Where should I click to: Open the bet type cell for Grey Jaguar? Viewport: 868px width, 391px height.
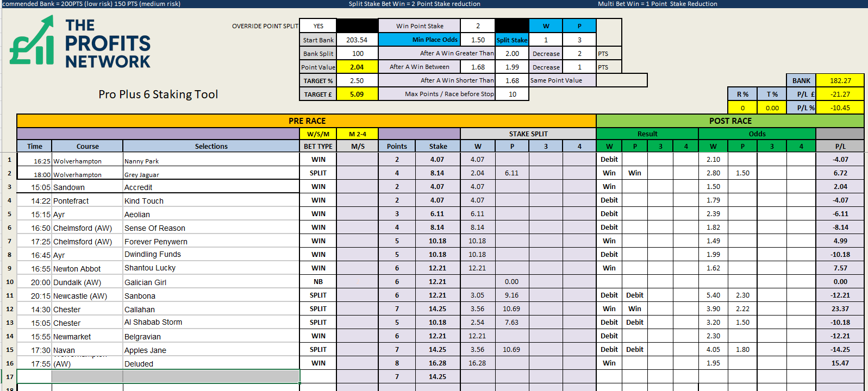pos(318,173)
